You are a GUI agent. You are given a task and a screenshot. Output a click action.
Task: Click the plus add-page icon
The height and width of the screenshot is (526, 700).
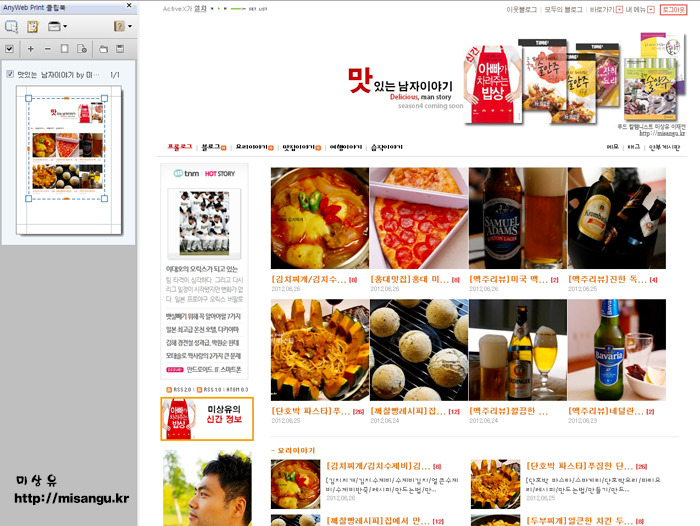[30, 49]
